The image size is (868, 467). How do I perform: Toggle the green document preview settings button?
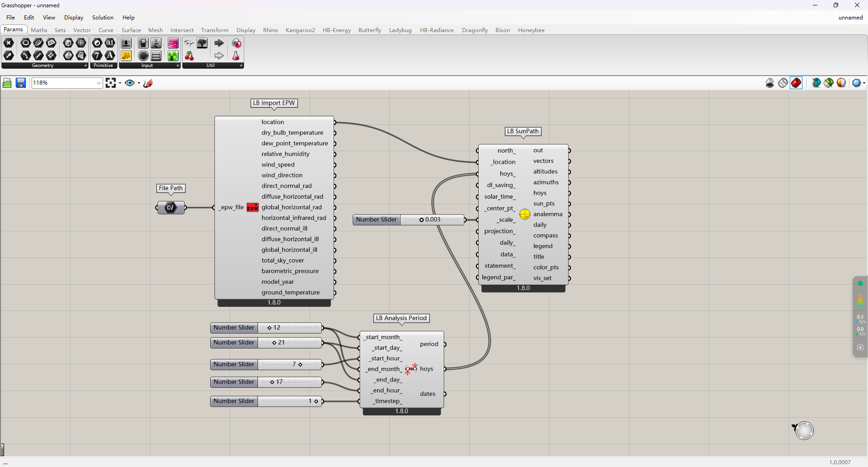[x=829, y=83]
